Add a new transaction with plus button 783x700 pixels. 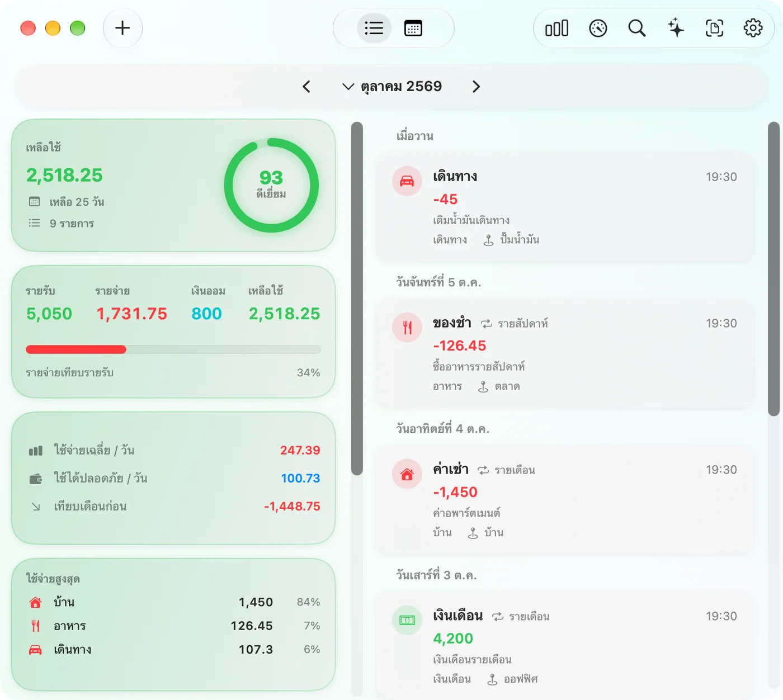[122, 28]
